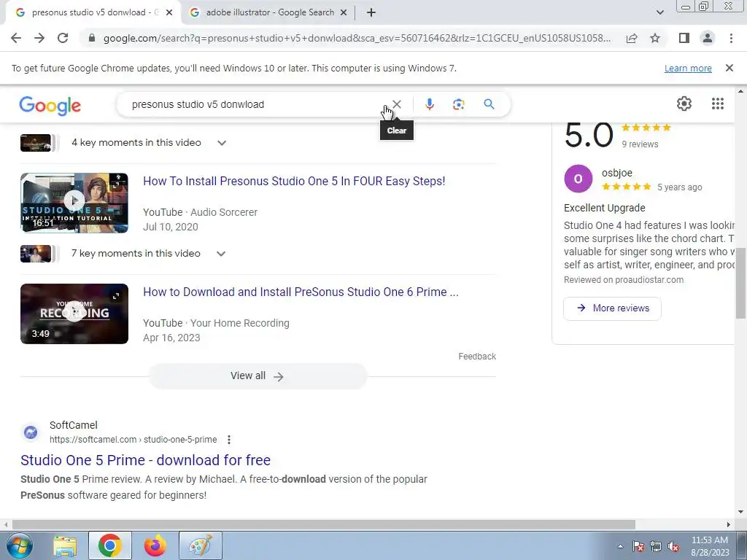Go forward with the browser forward arrow

[x=39, y=38]
